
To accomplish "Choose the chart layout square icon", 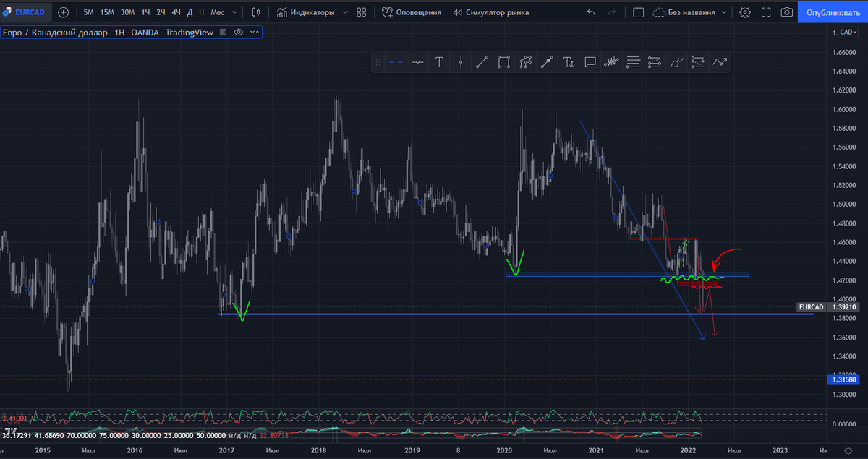I will point(638,12).
